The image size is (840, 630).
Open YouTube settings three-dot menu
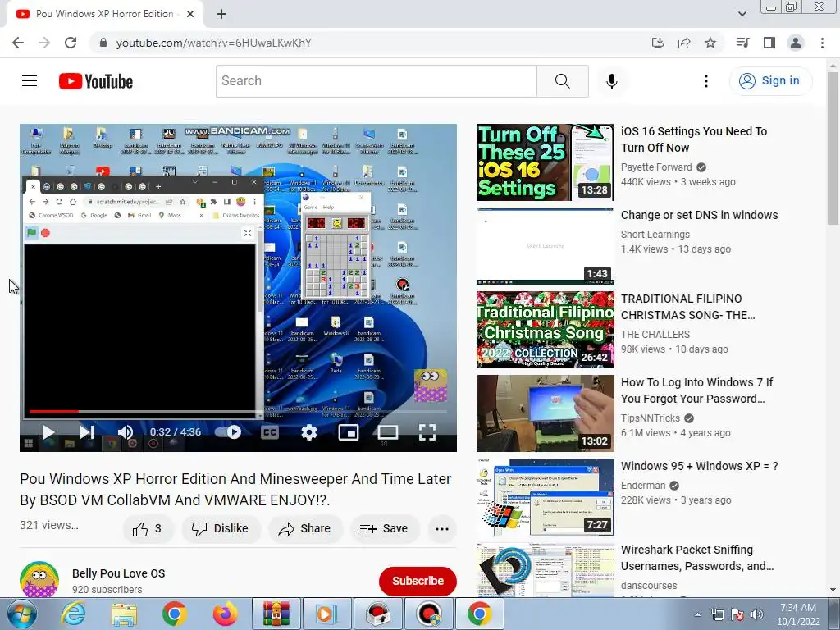(x=706, y=81)
